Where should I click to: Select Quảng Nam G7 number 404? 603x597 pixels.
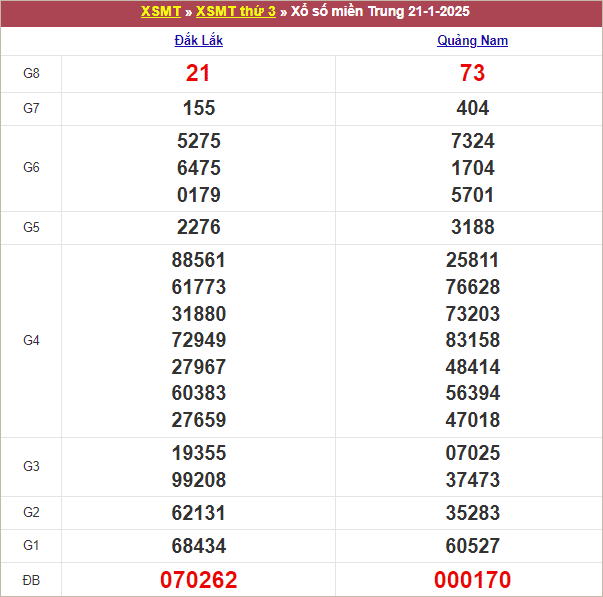473,108
